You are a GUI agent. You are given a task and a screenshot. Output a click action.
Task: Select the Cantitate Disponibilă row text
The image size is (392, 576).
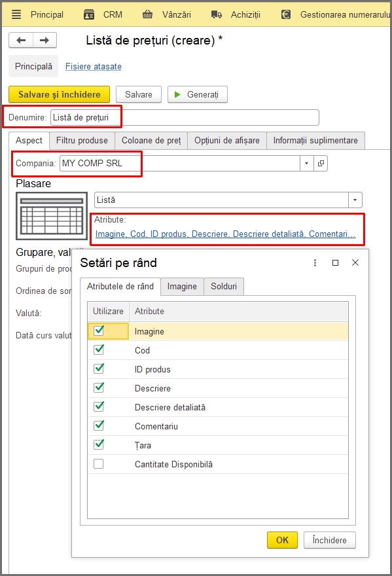(174, 464)
